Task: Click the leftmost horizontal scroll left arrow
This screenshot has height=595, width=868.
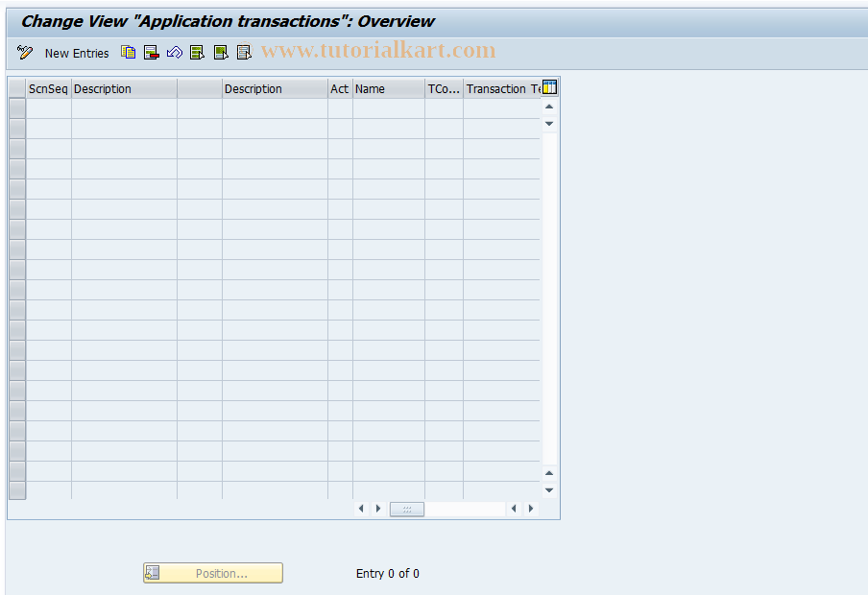Action: [361, 509]
